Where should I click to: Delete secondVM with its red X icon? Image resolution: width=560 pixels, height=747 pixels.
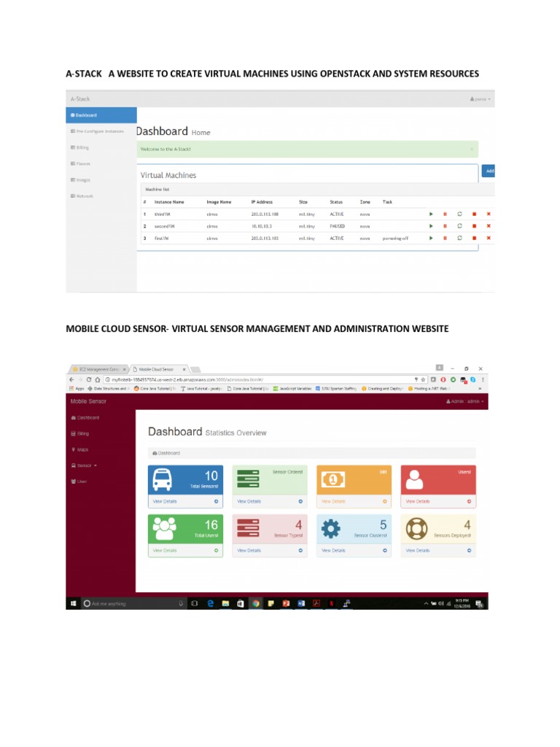(489, 226)
